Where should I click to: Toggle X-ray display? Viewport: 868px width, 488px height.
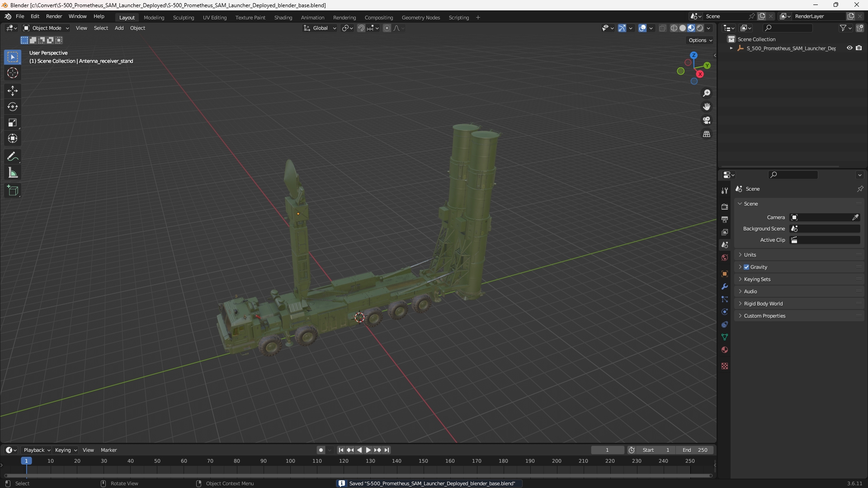663,28
